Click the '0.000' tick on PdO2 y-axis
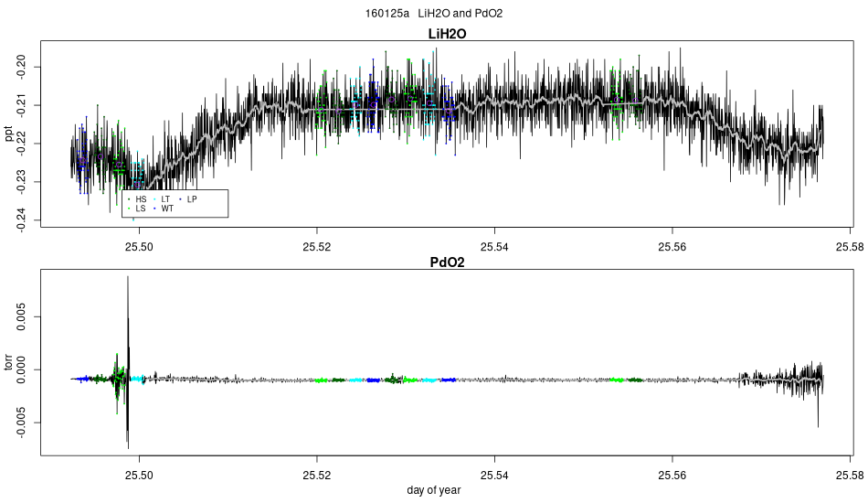This screenshot has width=868, height=503. click(21, 370)
